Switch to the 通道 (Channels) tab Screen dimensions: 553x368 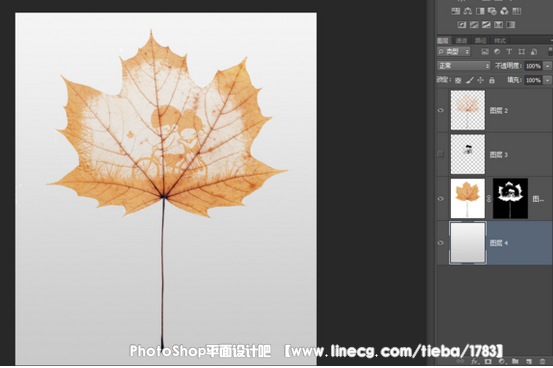pos(461,41)
